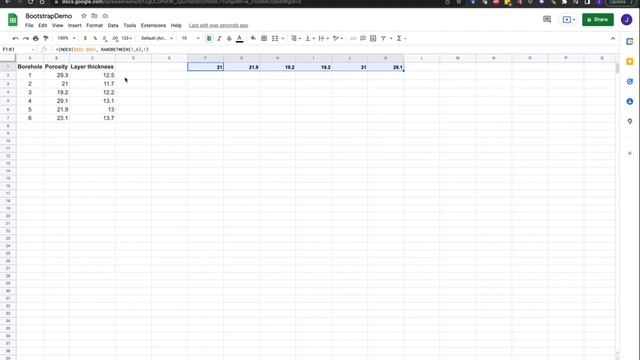Open Maps in the side panel
The image size is (640, 360).
tap(630, 121)
